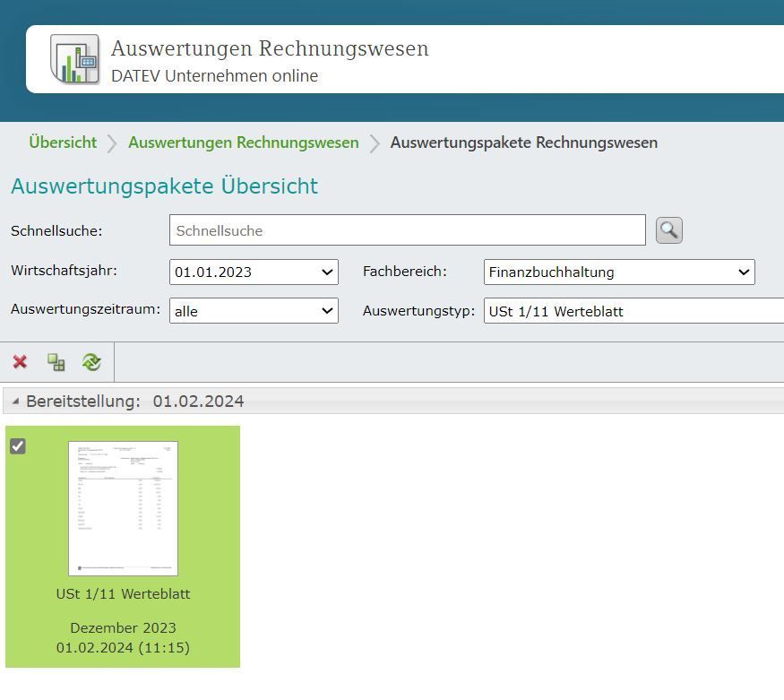The image size is (784, 700).
Task: Go to Übersicht breadcrumb link
Action: click(x=63, y=143)
